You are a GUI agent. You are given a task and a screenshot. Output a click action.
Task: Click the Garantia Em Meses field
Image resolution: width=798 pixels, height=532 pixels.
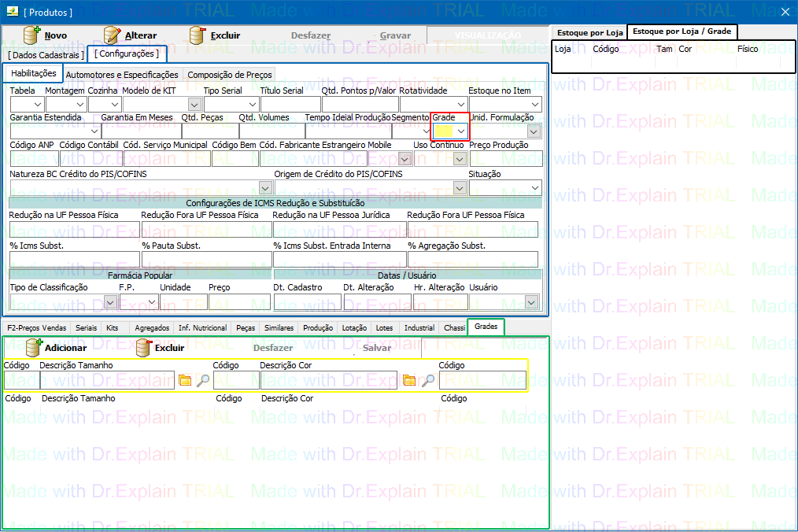click(x=141, y=131)
